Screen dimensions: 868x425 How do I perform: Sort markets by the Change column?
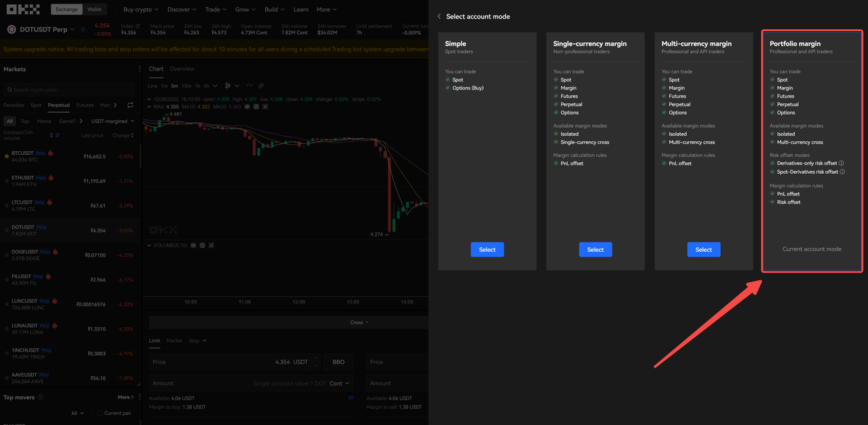[123, 135]
